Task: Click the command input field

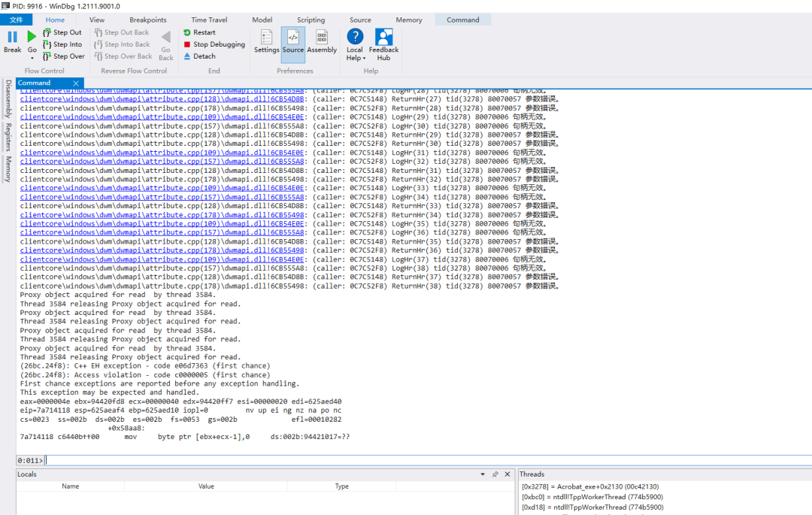Action: [x=428, y=460]
